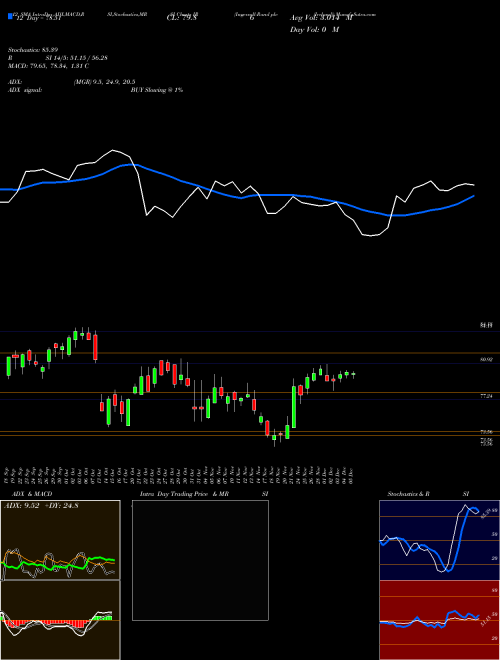Click the 'SI 14/5: 51.15 / 56.28' value
Screen dimensions: 500x660
click(x=77, y=58)
